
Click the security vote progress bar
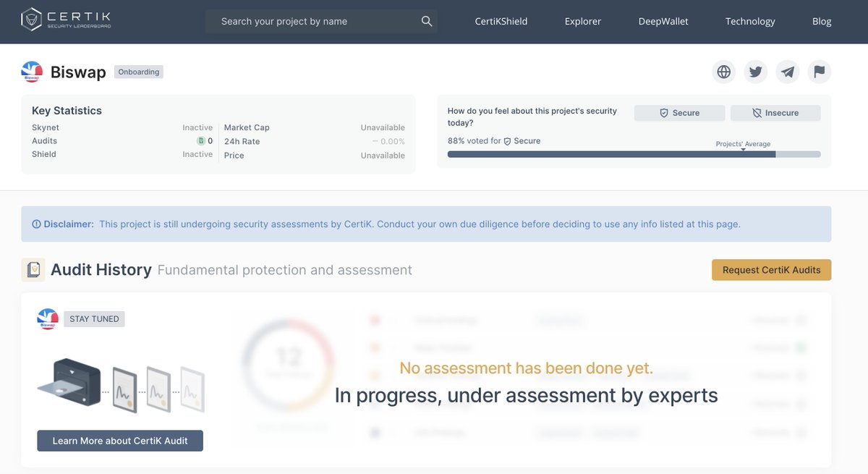pyautogui.click(x=634, y=154)
